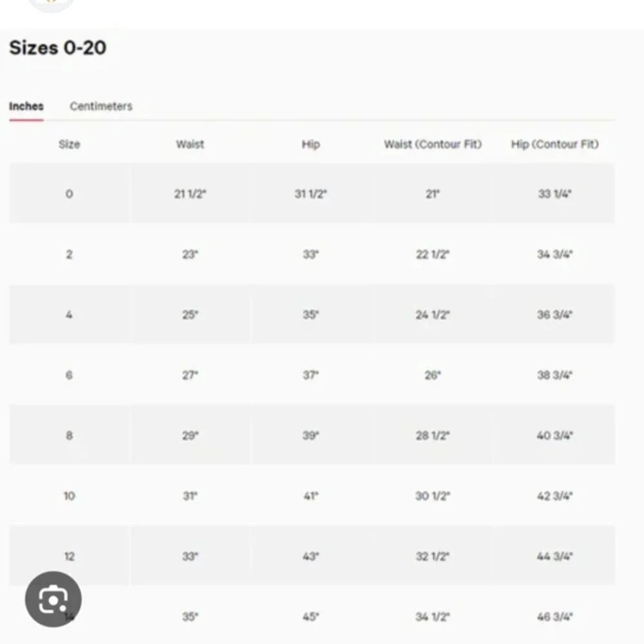Select the size 6 entry
Screen dimensions: 644x644
pos(69,375)
